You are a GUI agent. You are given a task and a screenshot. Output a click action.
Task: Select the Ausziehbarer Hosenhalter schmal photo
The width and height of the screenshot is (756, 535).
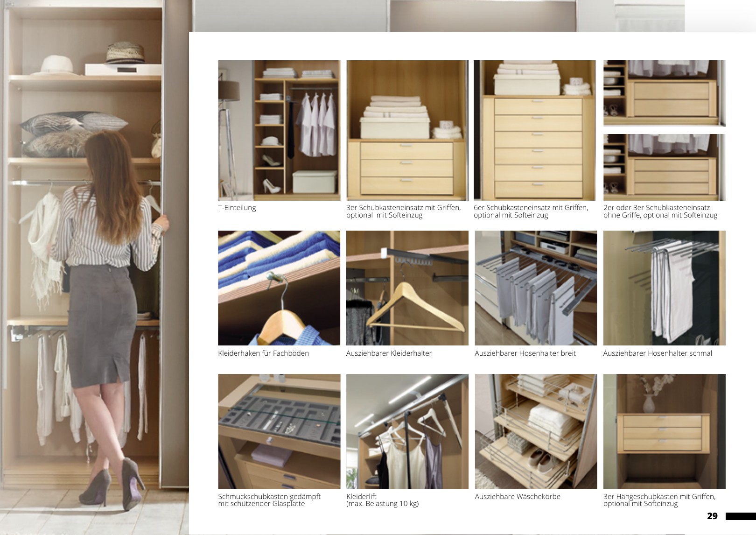(665, 288)
